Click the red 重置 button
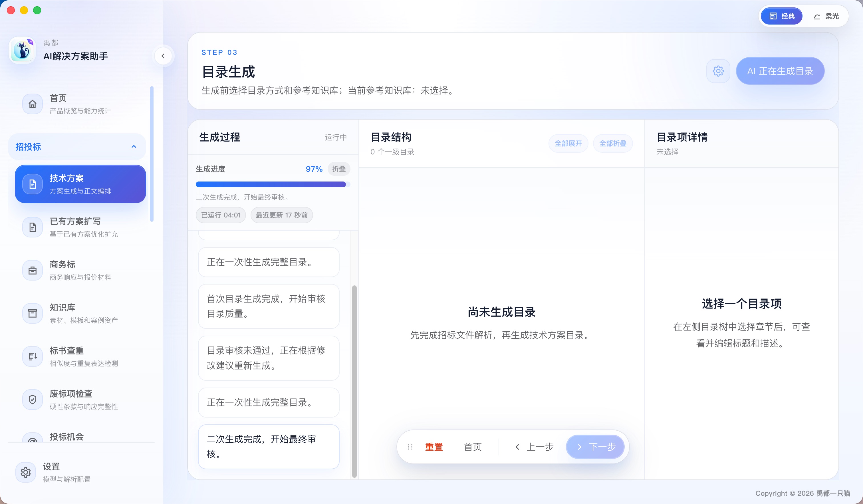This screenshot has height=504, width=863. point(434,447)
